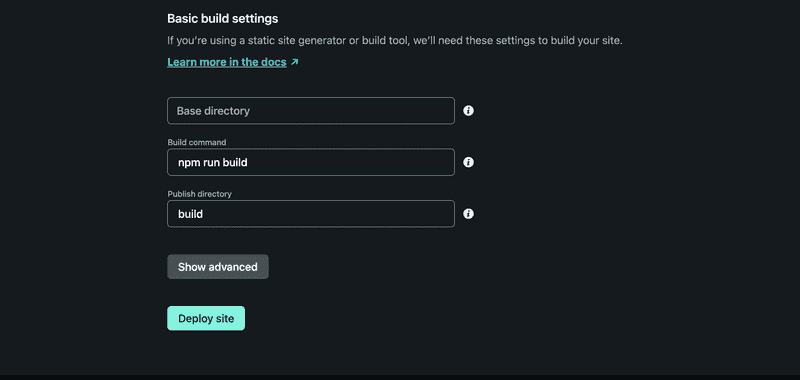Click the Base directory info icon
The height and width of the screenshot is (380, 800).
click(468, 111)
